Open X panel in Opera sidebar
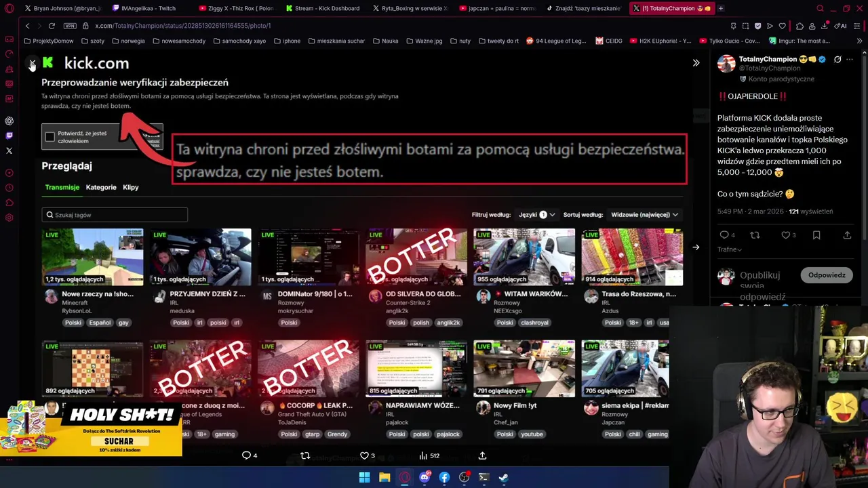The width and height of the screenshot is (868, 488). point(9,150)
